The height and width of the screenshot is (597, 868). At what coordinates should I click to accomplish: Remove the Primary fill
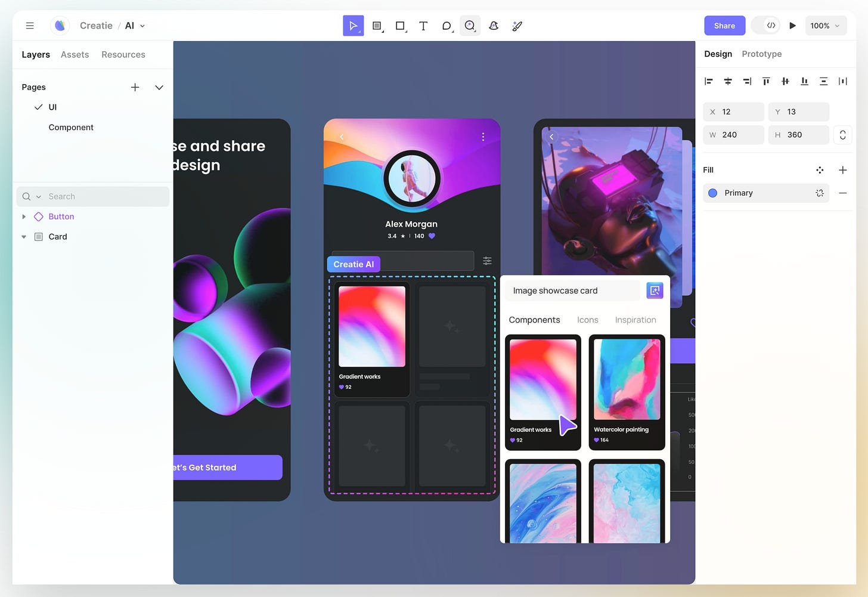tap(842, 193)
